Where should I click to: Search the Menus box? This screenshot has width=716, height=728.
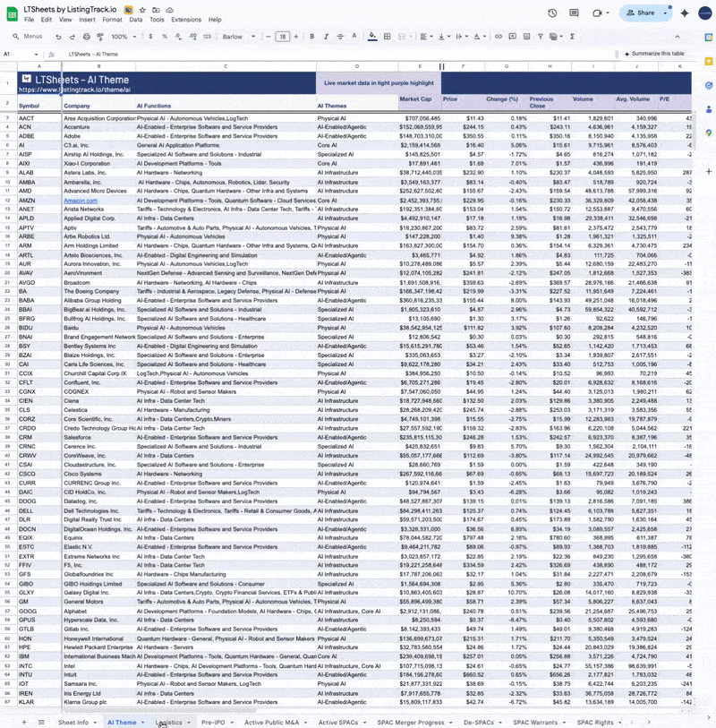coord(30,37)
